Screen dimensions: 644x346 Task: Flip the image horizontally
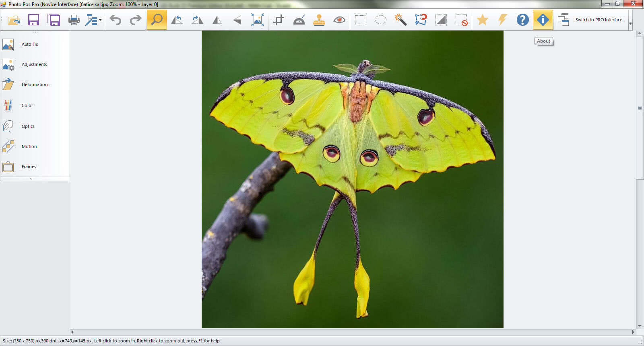tap(217, 20)
